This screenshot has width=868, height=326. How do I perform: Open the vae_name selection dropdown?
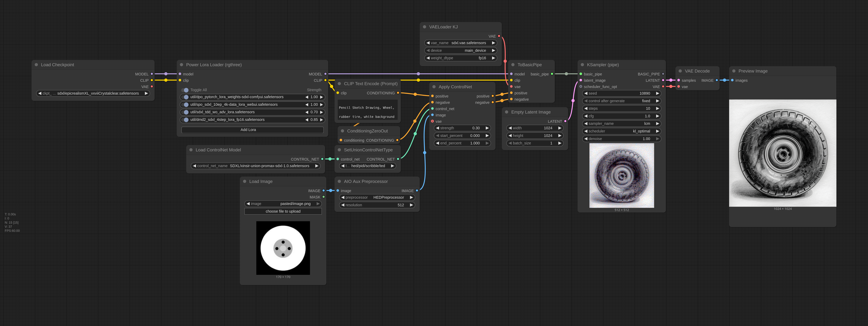[x=460, y=43]
